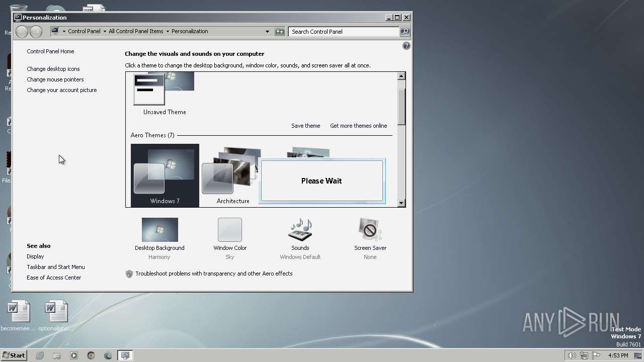Click the Action Center flag icon
644x362 pixels.
(597, 355)
